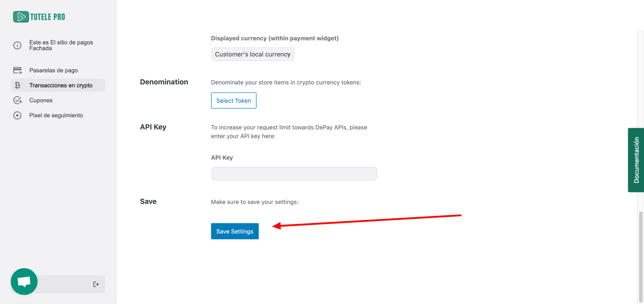Click the Cupones checkmark icon
This screenshot has height=304, width=644.
(18, 100)
